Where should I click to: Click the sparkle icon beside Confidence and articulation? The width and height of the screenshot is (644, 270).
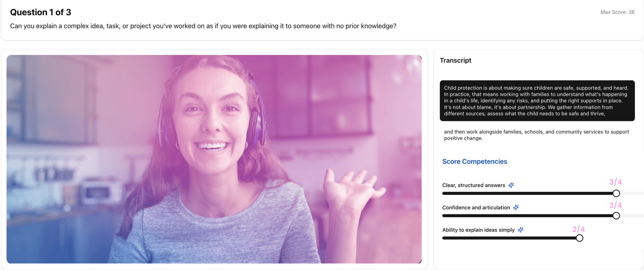click(516, 208)
